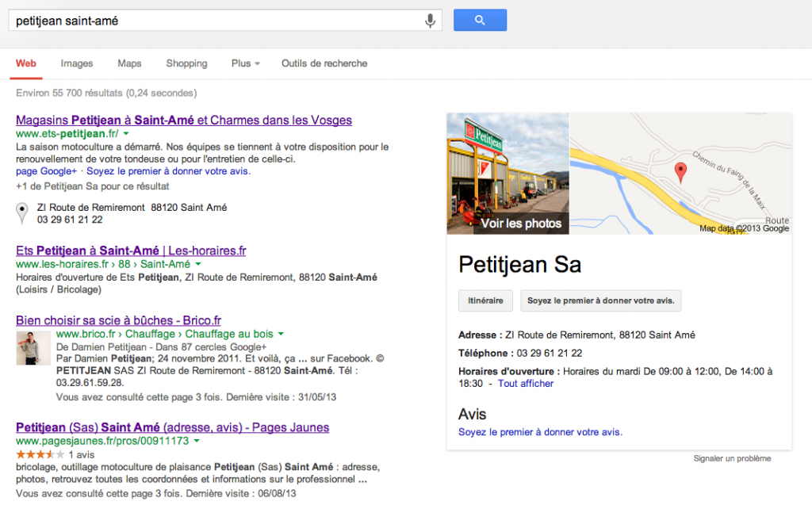Click the +1 de Petitjean Sa text
812x509 pixels.
(x=93, y=186)
